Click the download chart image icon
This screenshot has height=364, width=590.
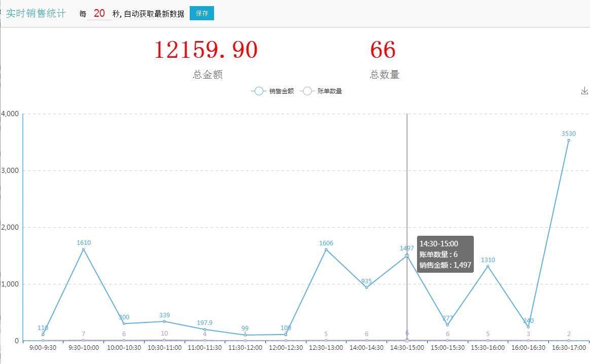tap(584, 91)
